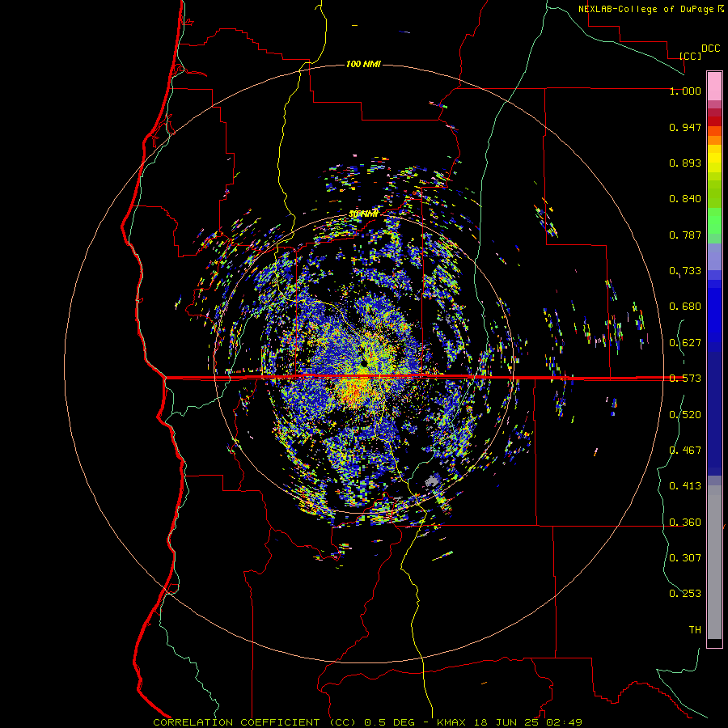Pick the lavender swatch on the color bar
The width and height of the screenshot is (728, 728).
click(714, 256)
